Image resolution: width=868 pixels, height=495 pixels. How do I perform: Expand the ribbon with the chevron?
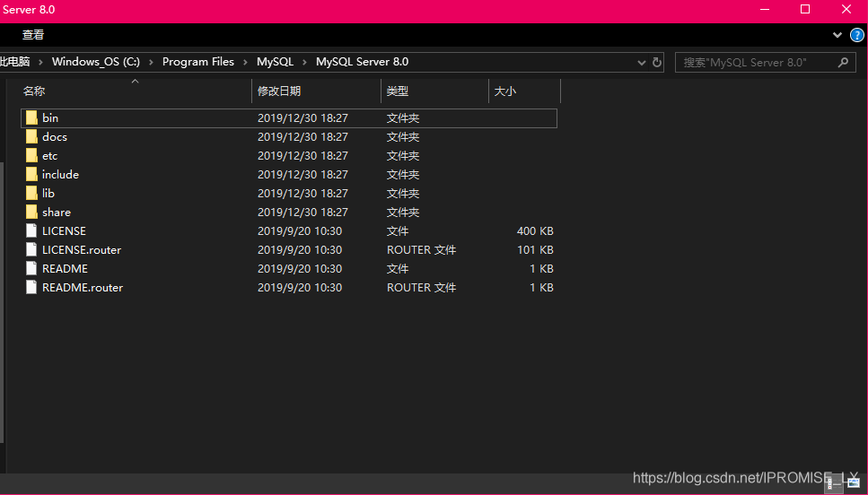click(837, 35)
